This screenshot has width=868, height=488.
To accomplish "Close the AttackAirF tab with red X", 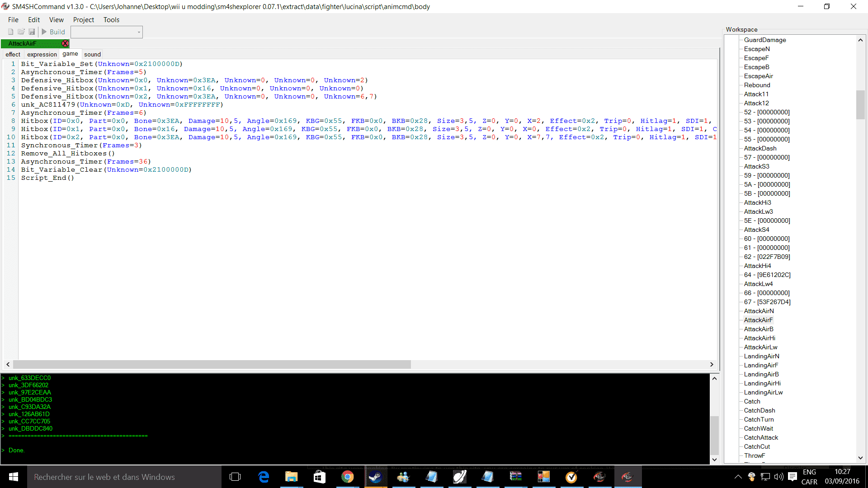I will point(65,43).
